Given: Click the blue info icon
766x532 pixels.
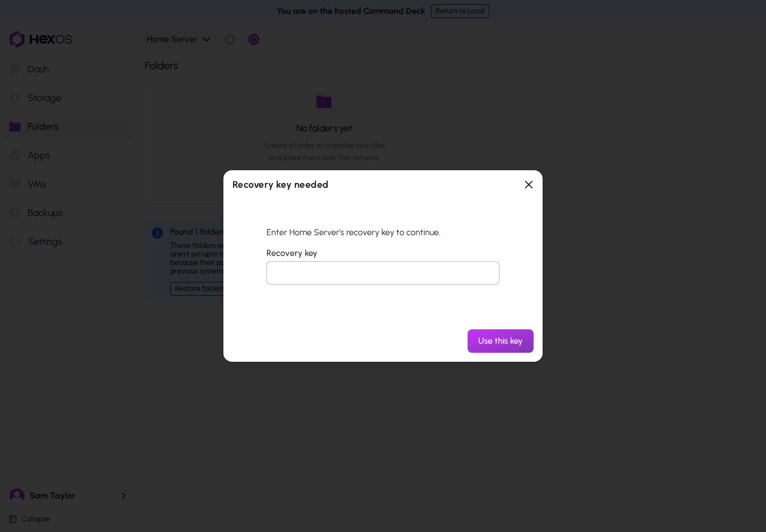Looking at the screenshot, I should point(157,233).
